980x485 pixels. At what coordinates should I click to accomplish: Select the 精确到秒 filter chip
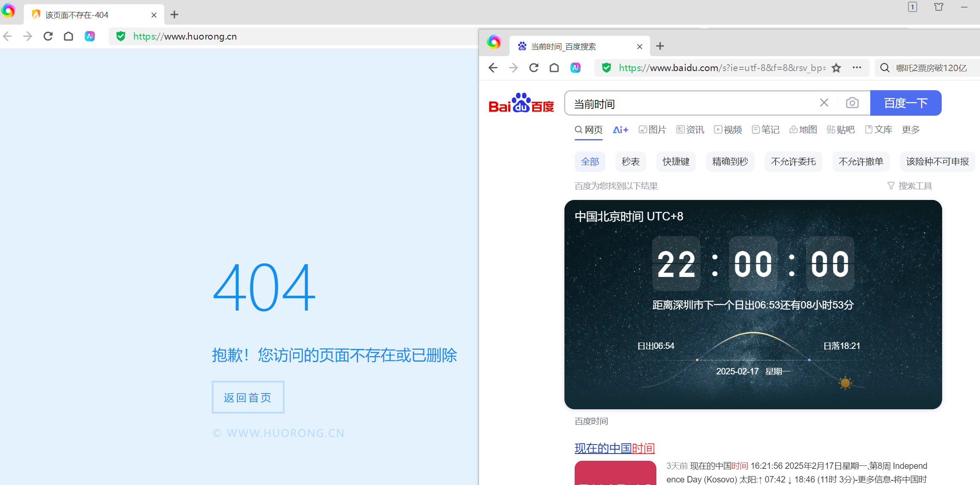click(x=730, y=162)
